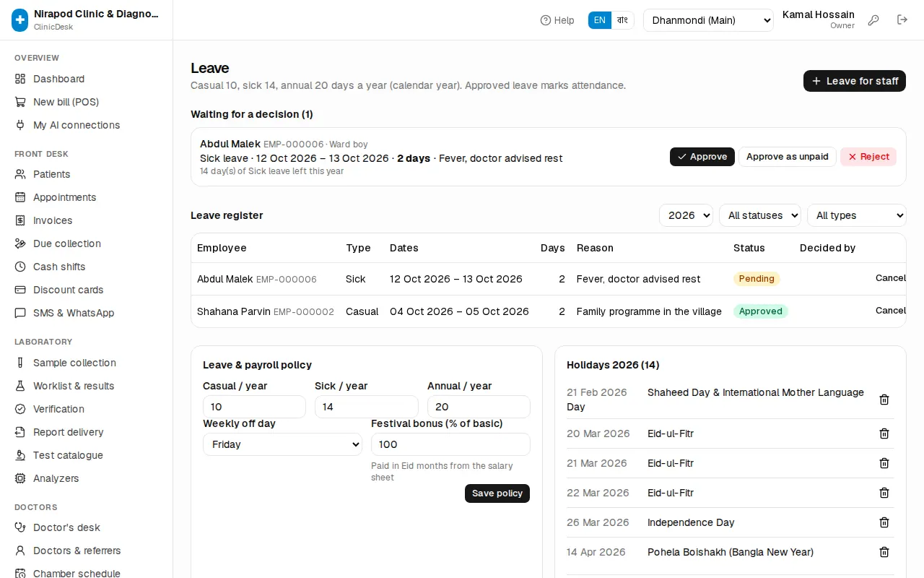The image size is (924, 578).
Task: Delete the 20 Mar 2026 Eid-ul-Fitr holiday
Action: tap(884, 433)
